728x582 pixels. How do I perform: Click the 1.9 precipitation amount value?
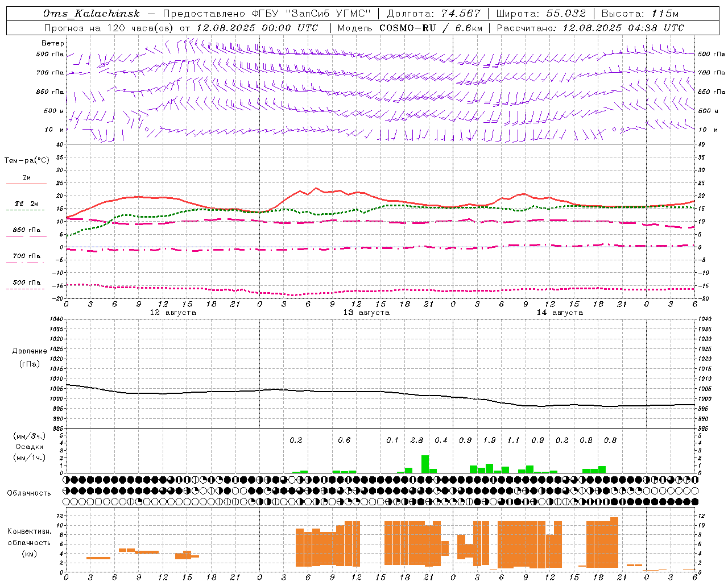pos(489,440)
